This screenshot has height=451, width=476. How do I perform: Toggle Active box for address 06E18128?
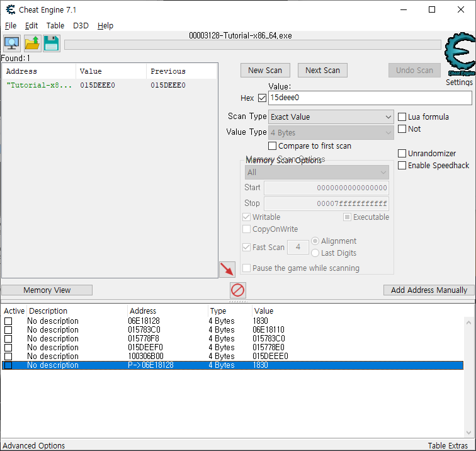tap(8, 321)
